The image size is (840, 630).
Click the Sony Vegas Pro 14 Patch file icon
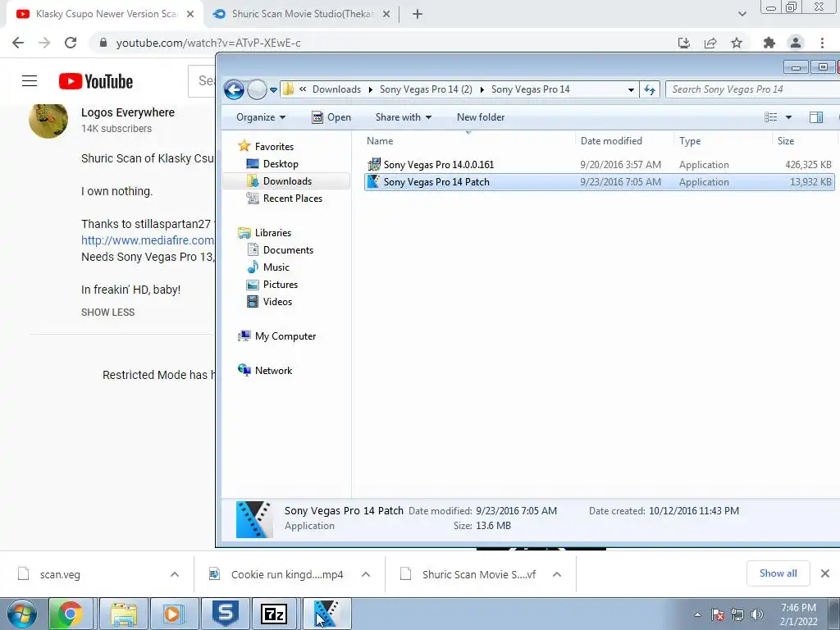pos(374,181)
